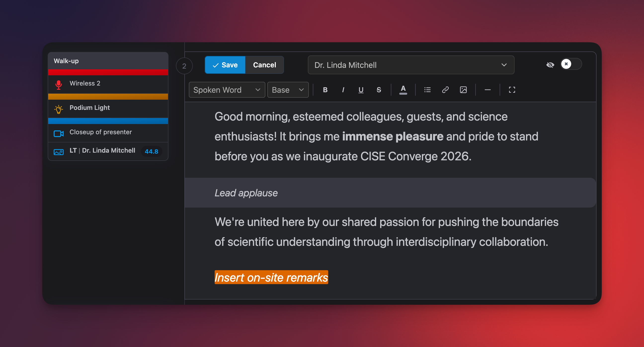Save the script changes
The image size is (644, 347).
(225, 65)
